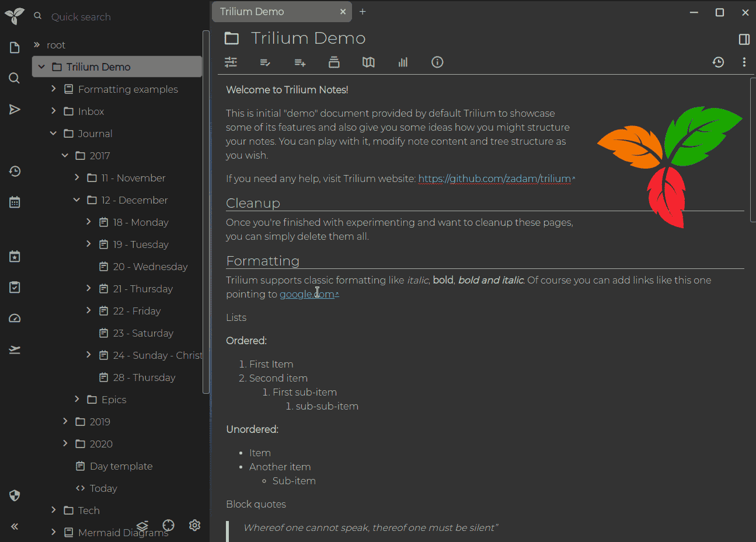Focus the Quick search field

117,17
